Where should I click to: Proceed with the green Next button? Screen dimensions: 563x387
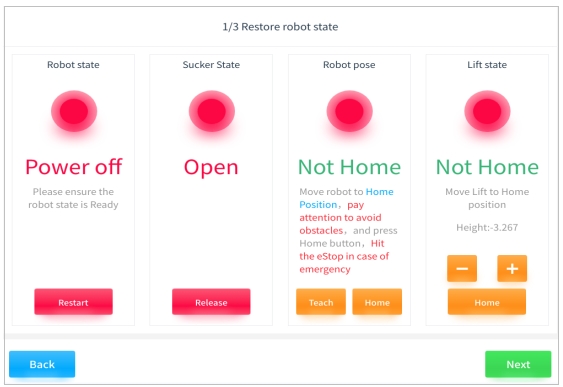point(518,364)
